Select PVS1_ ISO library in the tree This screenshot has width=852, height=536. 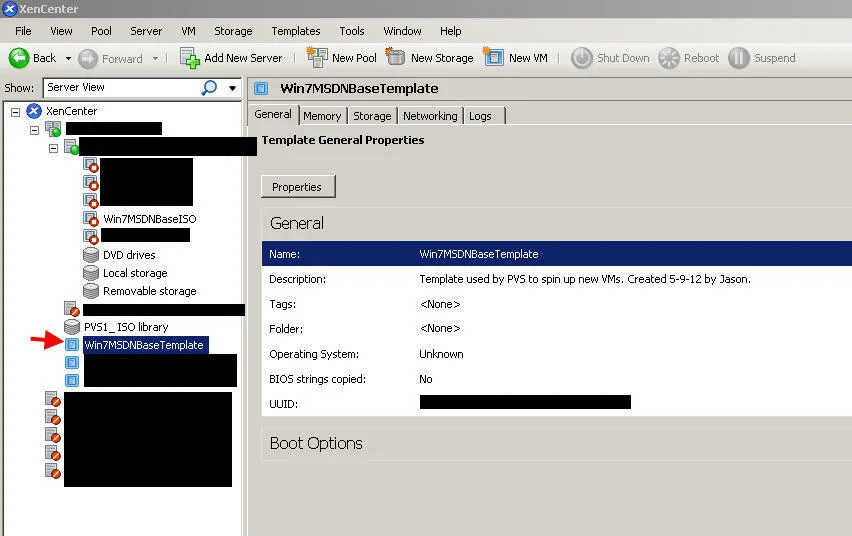click(x=126, y=327)
